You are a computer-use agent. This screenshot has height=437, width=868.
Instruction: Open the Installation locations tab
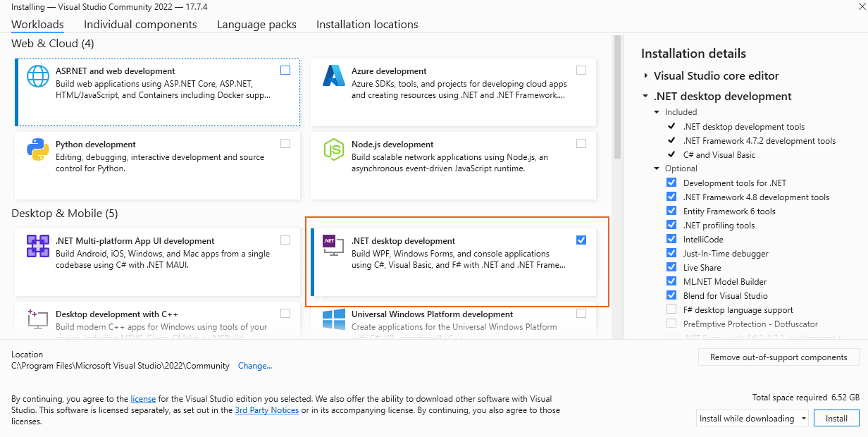pyautogui.click(x=367, y=25)
